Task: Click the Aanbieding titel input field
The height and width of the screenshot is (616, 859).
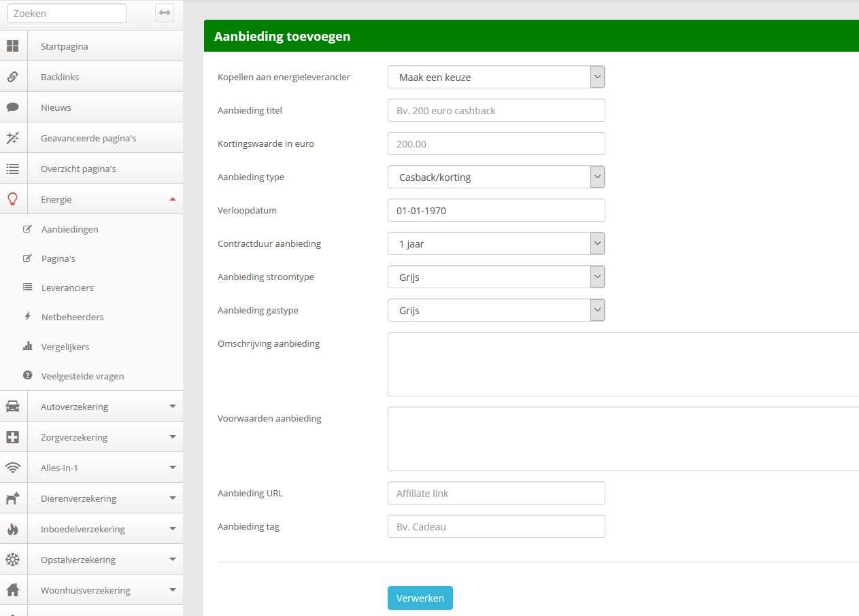Action: [x=496, y=110]
